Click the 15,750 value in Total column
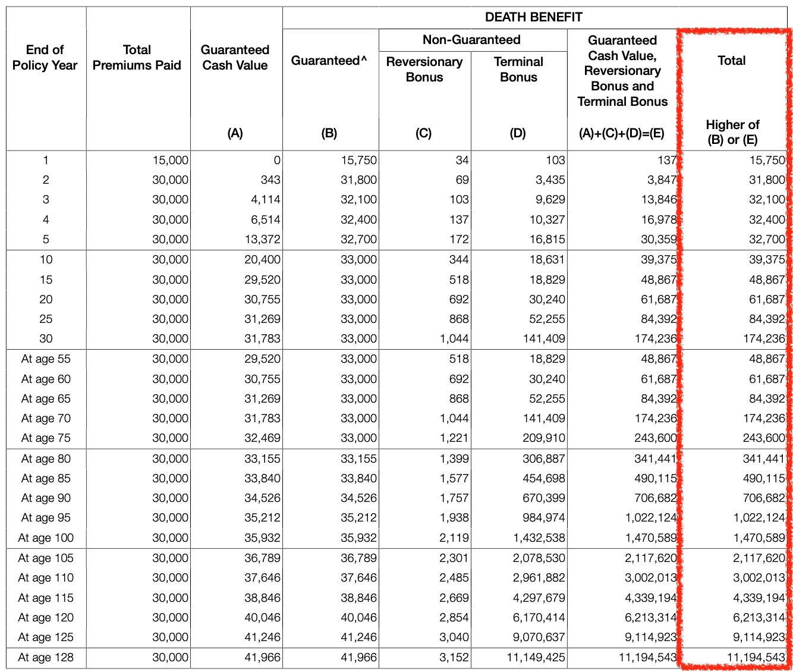Screen dimensions: 793x672 click(766, 160)
